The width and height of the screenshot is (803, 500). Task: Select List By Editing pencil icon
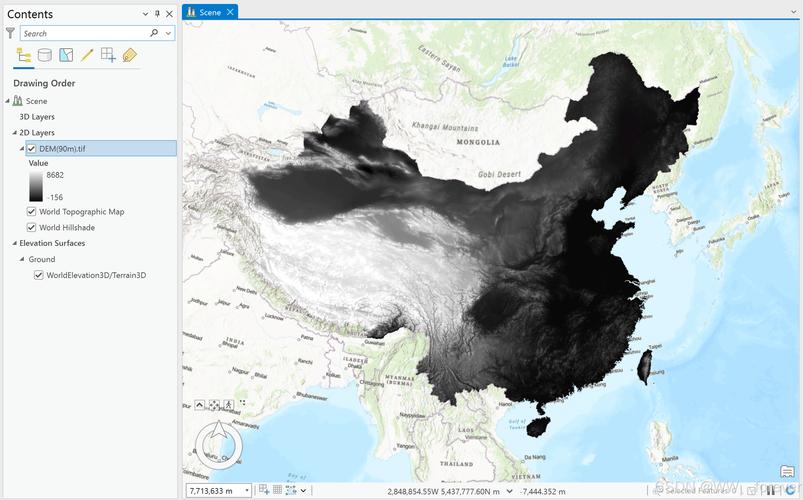point(87,55)
